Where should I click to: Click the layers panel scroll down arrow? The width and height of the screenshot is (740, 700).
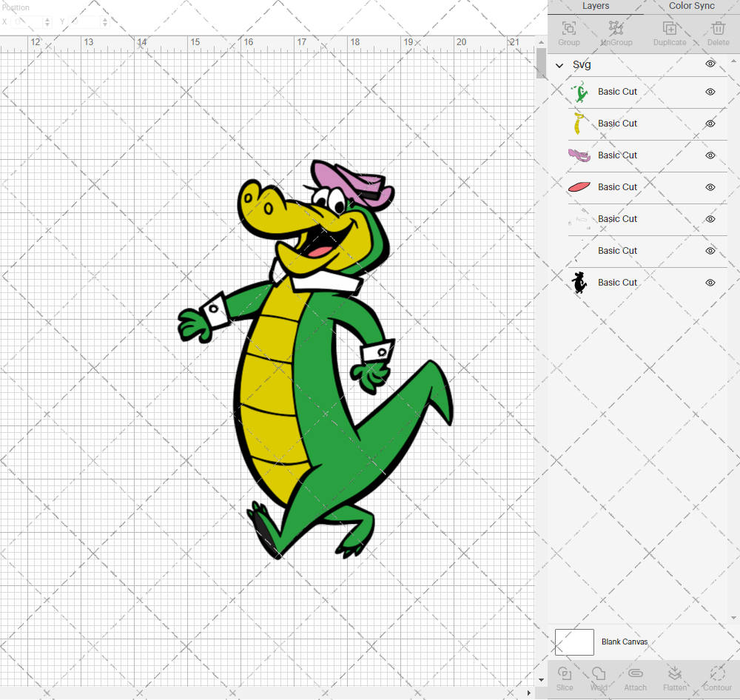[733, 618]
